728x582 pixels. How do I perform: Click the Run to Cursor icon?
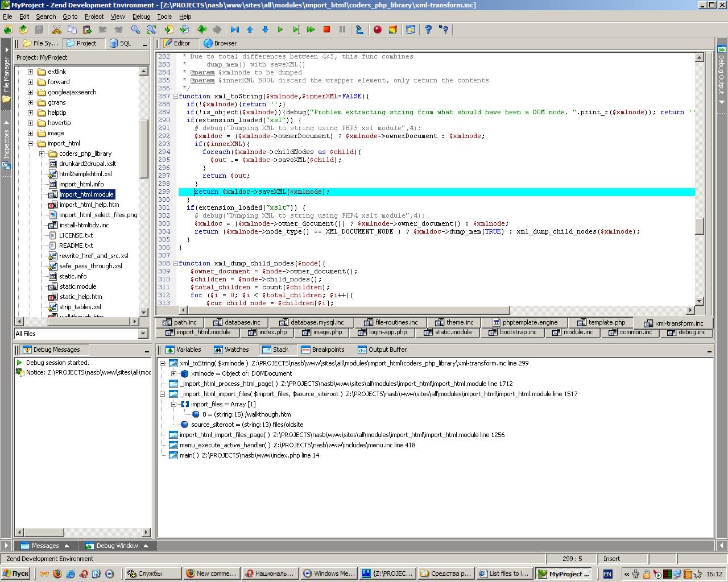click(296, 30)
